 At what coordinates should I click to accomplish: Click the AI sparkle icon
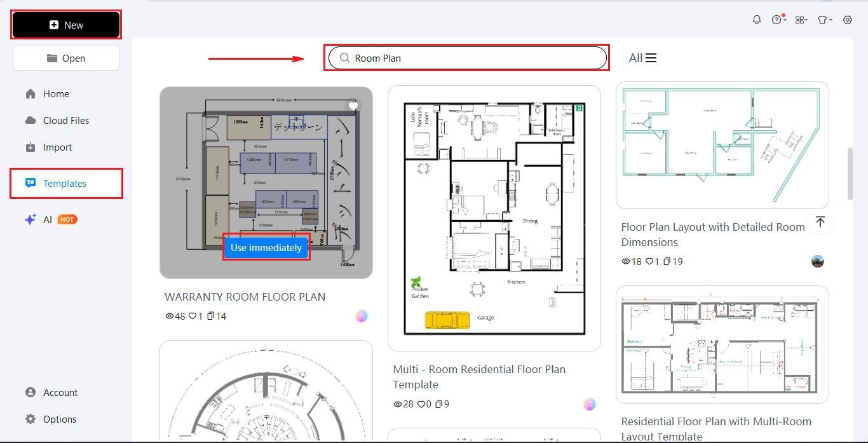31,219
